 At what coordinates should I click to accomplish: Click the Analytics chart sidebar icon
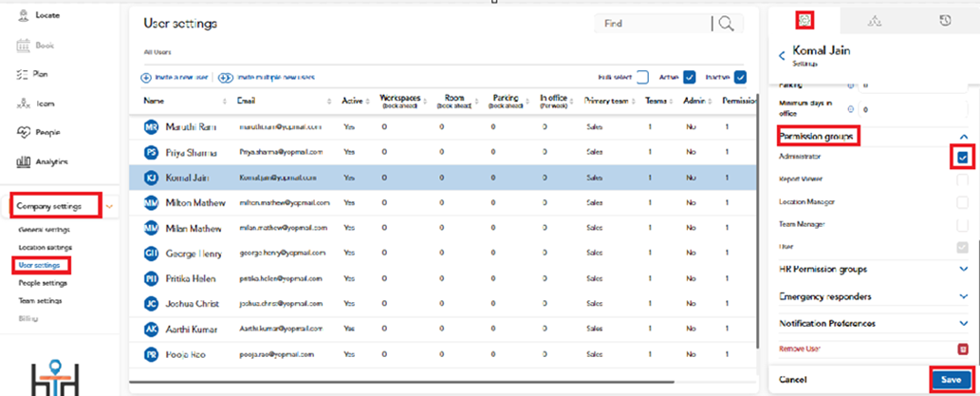tap(23, 162)
